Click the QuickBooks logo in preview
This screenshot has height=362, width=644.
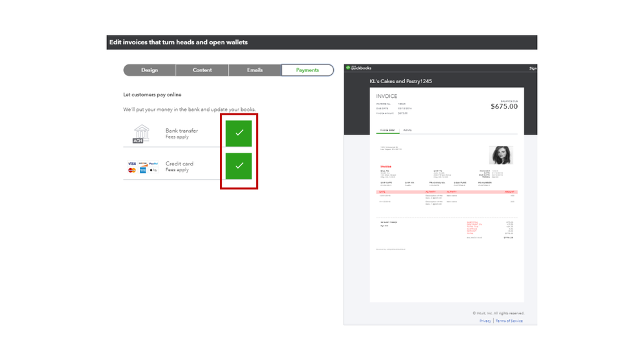coord(358,68)
